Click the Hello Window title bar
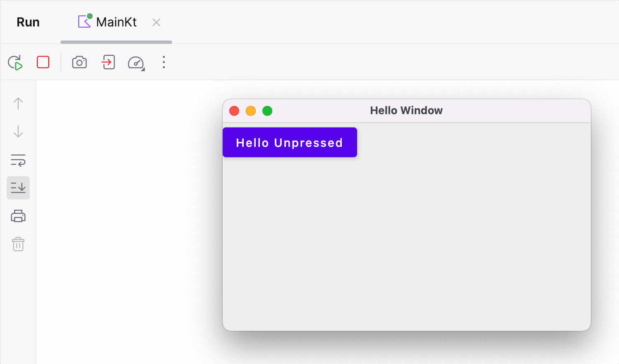Screen dimensions: 619x364 coord(406,110)
